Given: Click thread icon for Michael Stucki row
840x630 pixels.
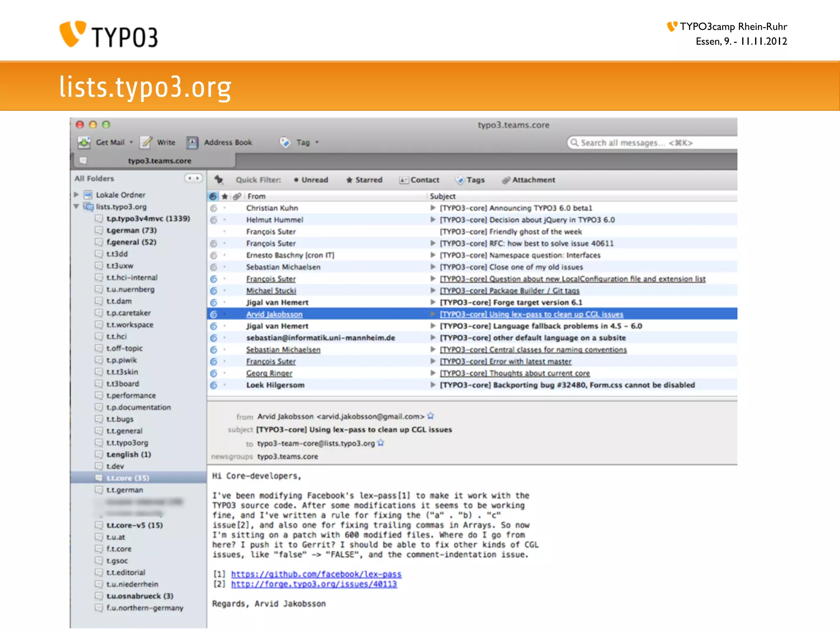Looking at the screenshot, I should tap(214, 291).
